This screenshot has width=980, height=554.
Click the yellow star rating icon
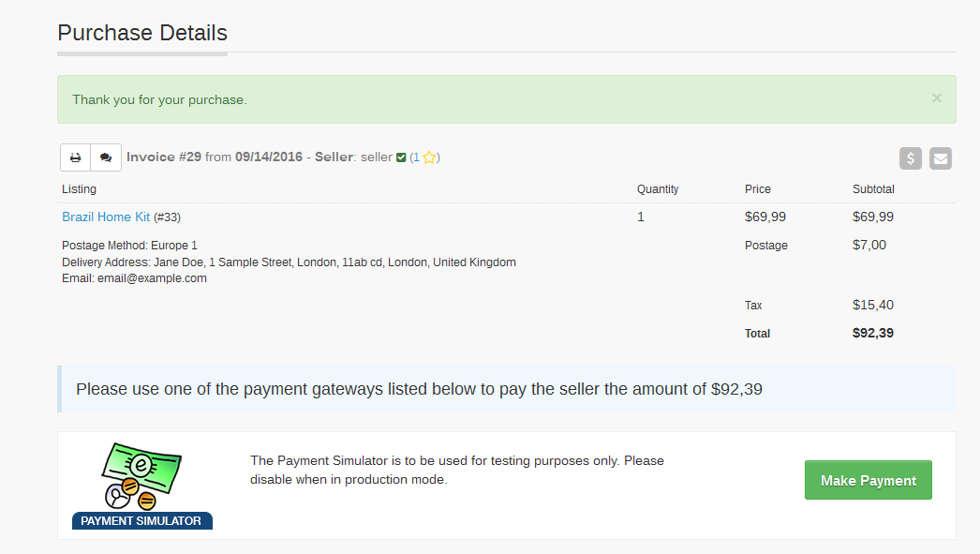coord(429,157)
